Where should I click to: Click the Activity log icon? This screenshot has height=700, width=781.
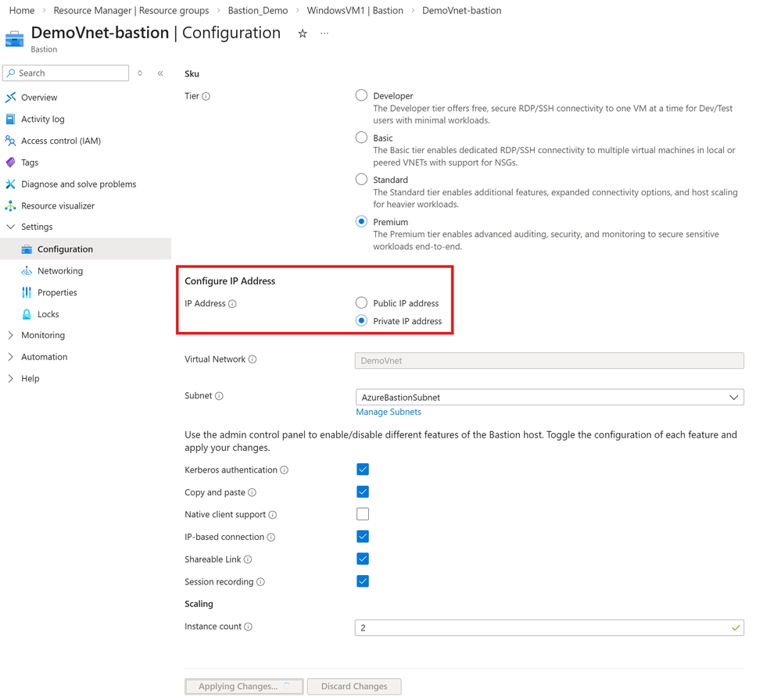tap(10, 119)
